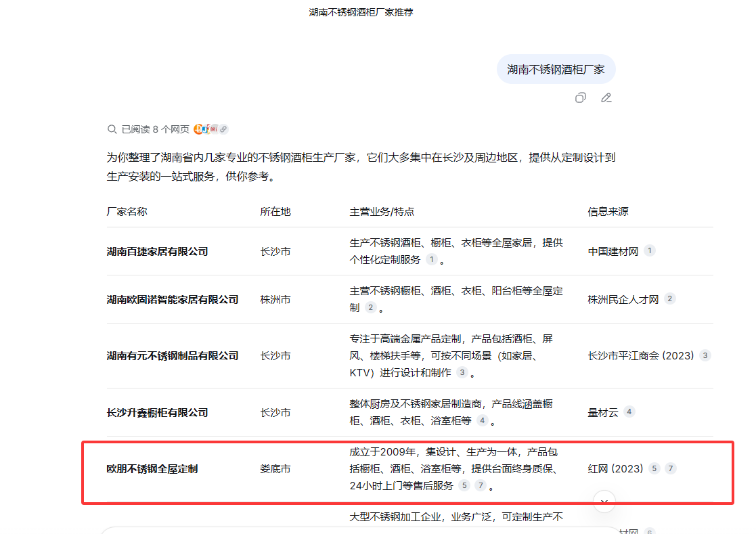This screenshot has height=534, width=756.
Task: Select the user bubble 湖南不锈钢酒柜厂家
Action: click(x=556, y=70)
